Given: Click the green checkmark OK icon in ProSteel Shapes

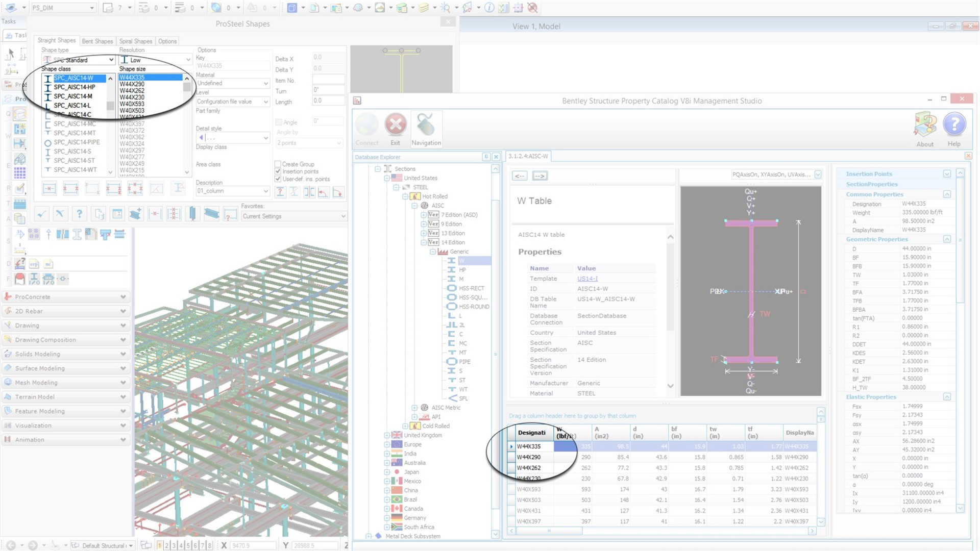Looking at the screenshot, I should (x=42, y=214).
